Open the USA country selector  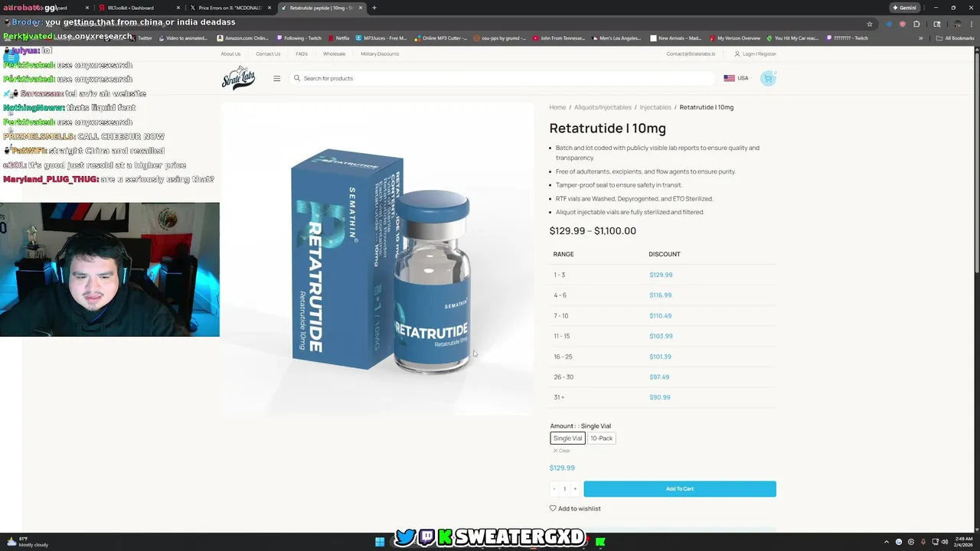736,78
